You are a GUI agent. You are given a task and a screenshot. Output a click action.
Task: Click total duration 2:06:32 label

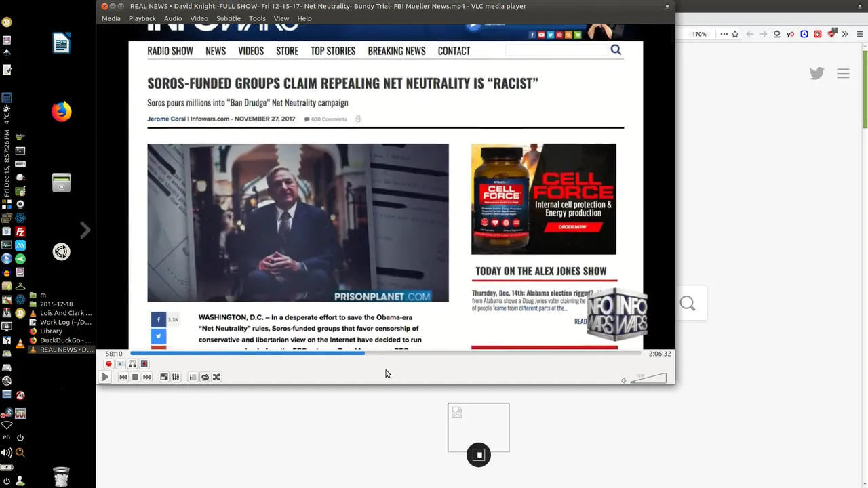point(660,354)
